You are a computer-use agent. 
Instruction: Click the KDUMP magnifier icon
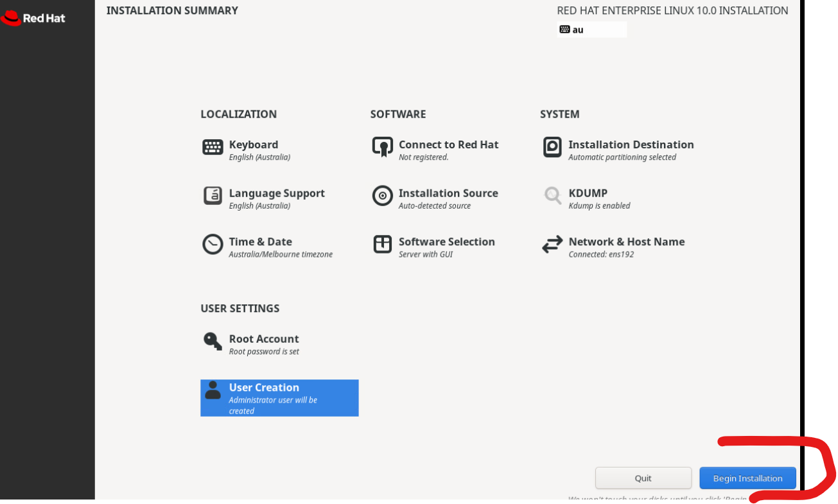pos(552,195)
